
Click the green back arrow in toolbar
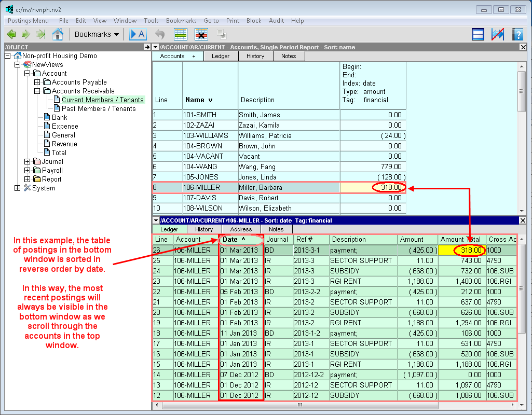tap(11, 34)
